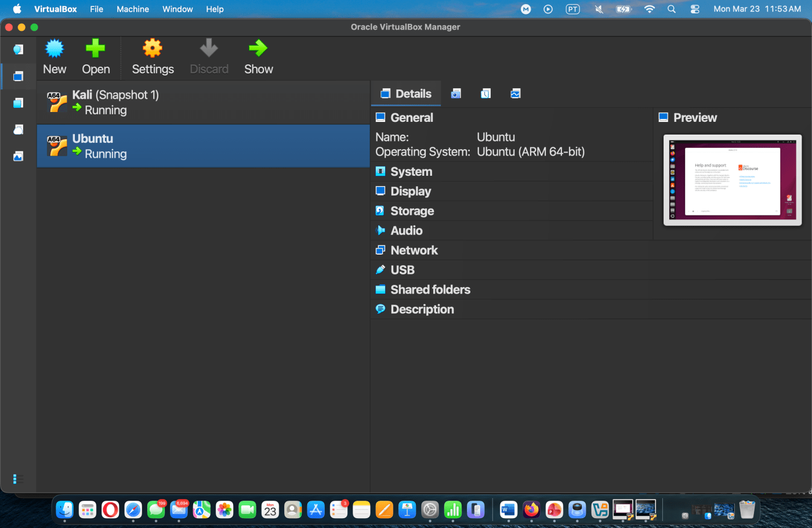Open the File menu

coord(96,9)
